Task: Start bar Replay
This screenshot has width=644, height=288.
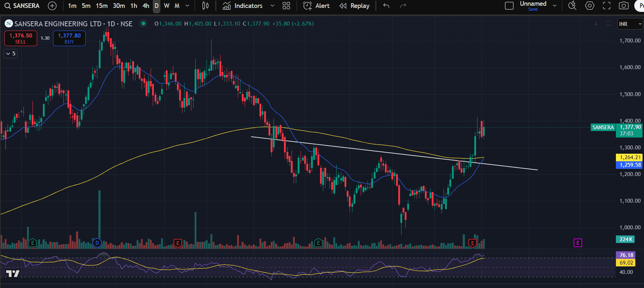Action: pos(355,6)
